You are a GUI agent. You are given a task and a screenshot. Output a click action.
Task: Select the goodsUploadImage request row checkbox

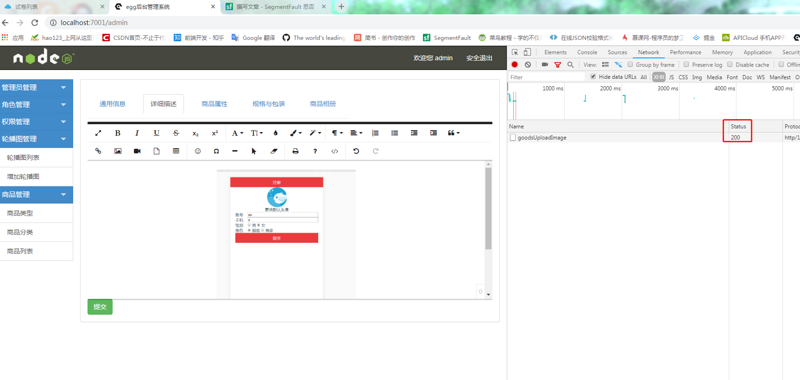[x=513, y=138]
